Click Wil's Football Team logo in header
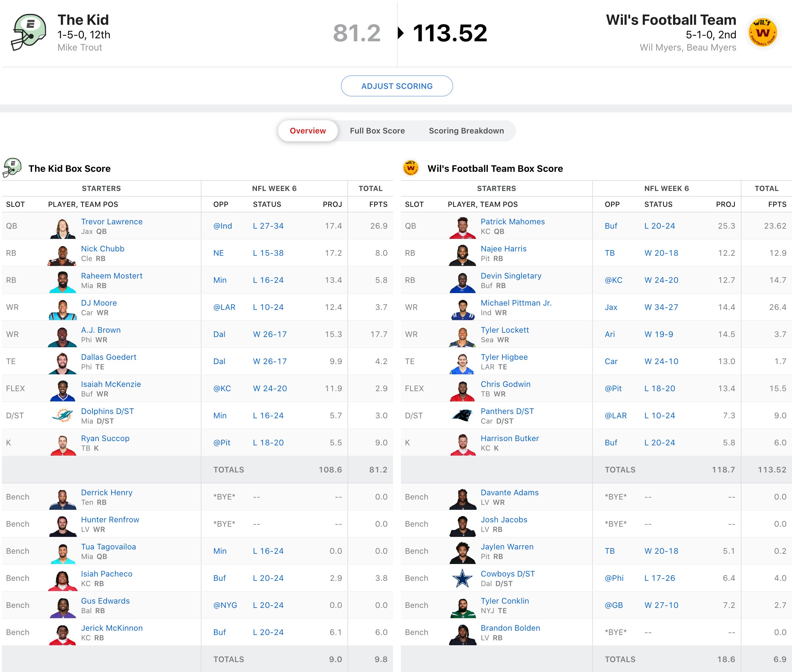This screenshot has width=792, height=672. [762, 33]
